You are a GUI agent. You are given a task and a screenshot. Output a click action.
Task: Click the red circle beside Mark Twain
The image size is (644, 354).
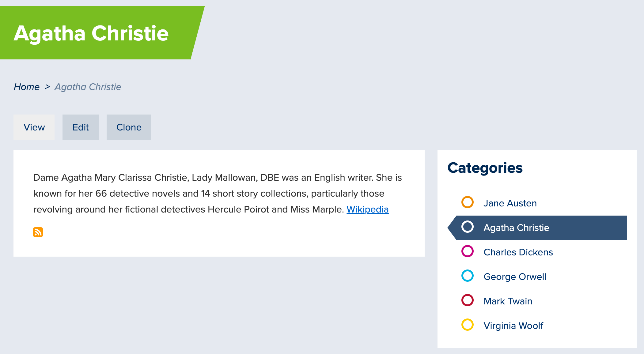tap(468, 300)
